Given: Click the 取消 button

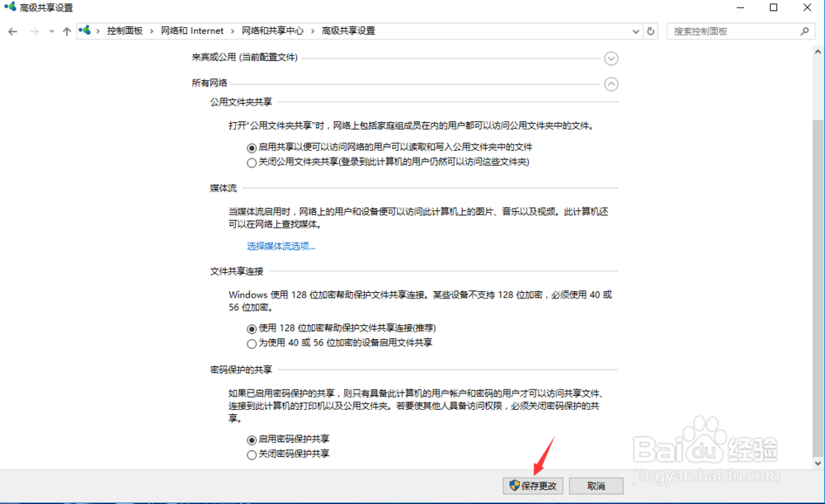Looking at the screenshot, I should pos(596,486).
